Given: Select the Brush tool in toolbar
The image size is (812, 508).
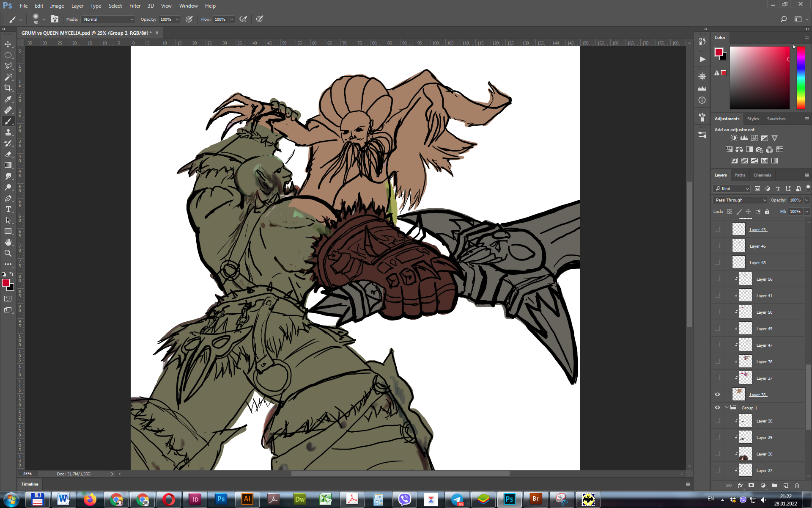Looking at the screenshot, I should [8, 121].
